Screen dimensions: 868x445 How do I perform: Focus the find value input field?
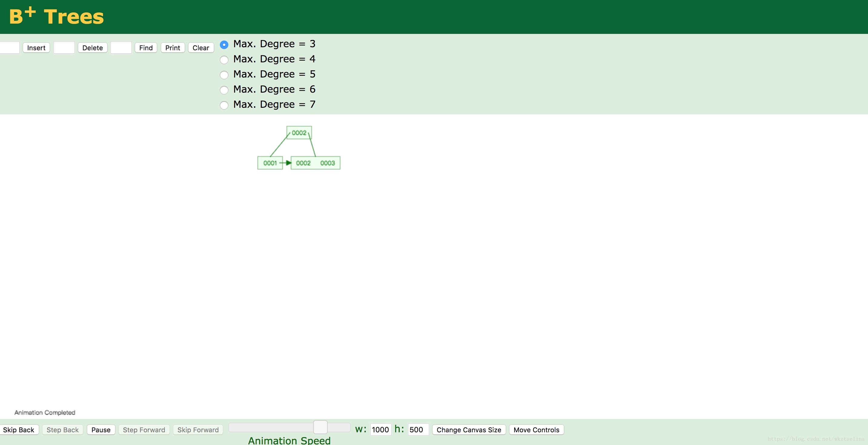[x=121, y=48]
